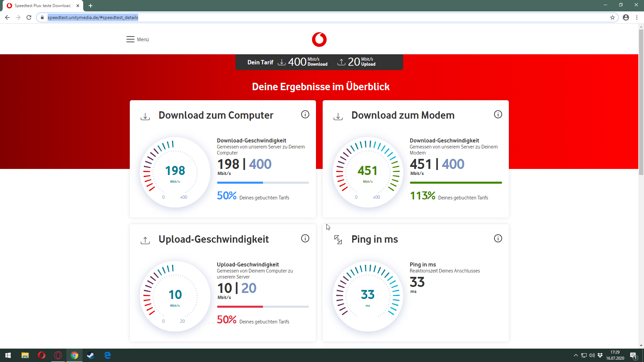Bookmark this page with star icon
Screen dimensions: 644x362
click(x=612, y=17)
